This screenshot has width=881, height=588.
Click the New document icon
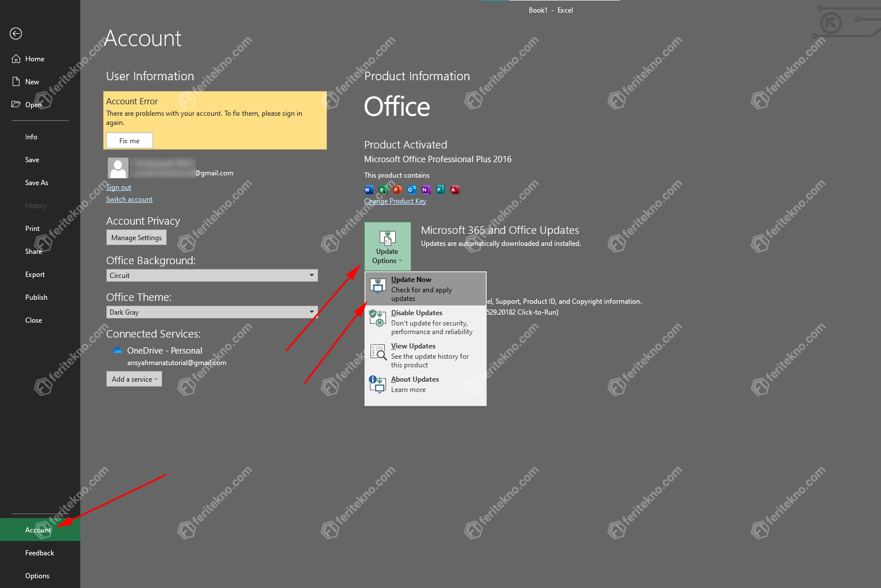coord(16,82)
